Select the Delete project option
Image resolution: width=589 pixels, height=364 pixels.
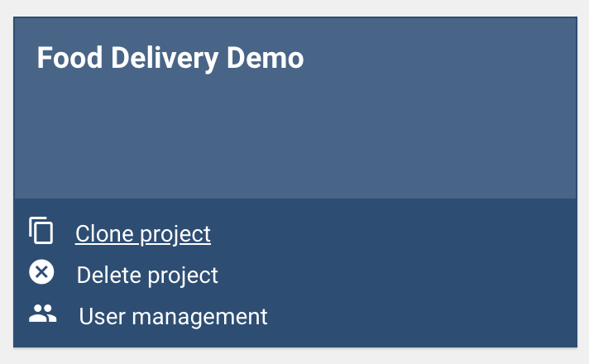coord(147,275)
